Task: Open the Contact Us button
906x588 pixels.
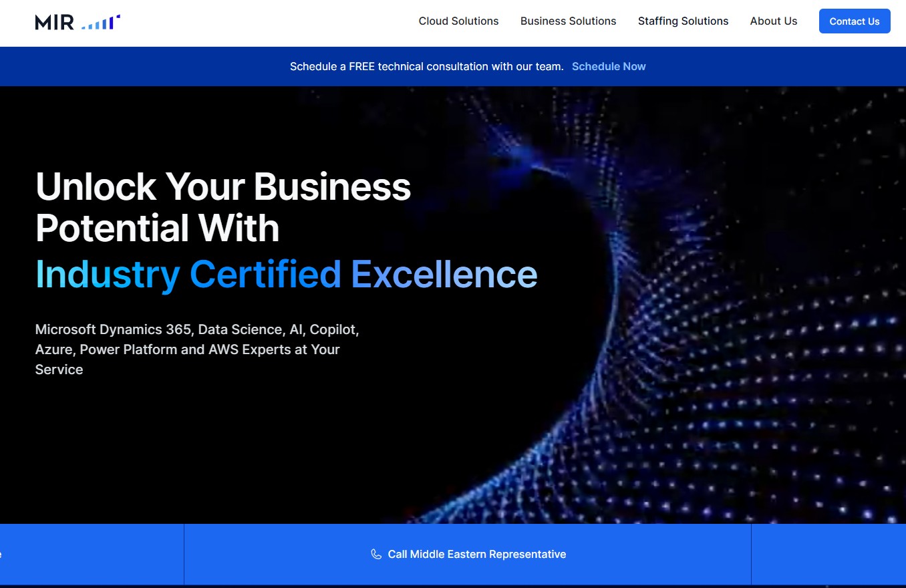Action: 855,21
